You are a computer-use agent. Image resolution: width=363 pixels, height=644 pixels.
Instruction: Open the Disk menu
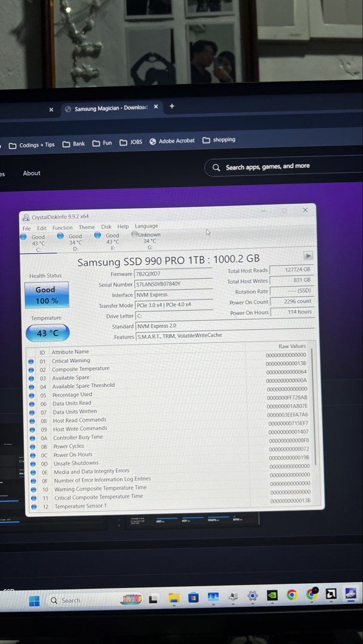tap(106, 227)
